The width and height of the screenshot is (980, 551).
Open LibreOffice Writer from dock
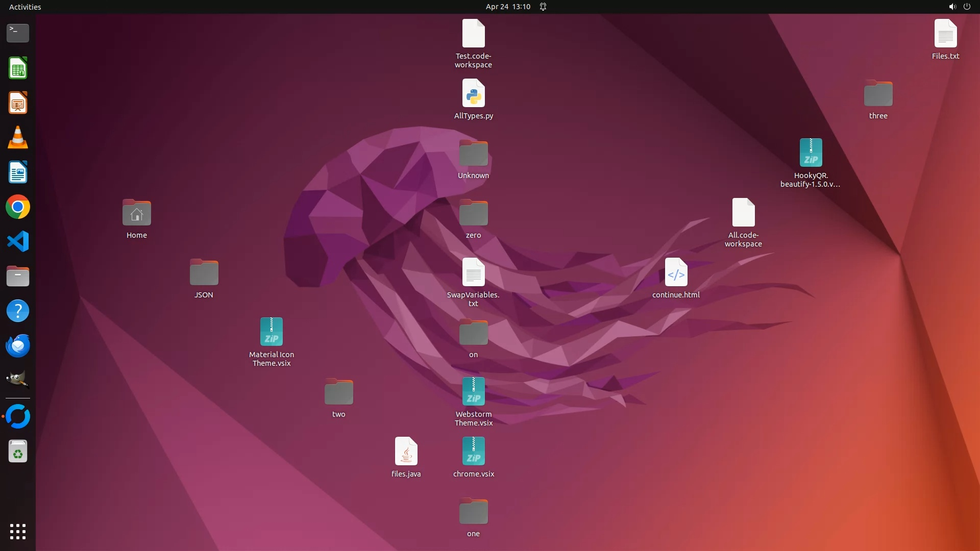[x=18, y=172]
